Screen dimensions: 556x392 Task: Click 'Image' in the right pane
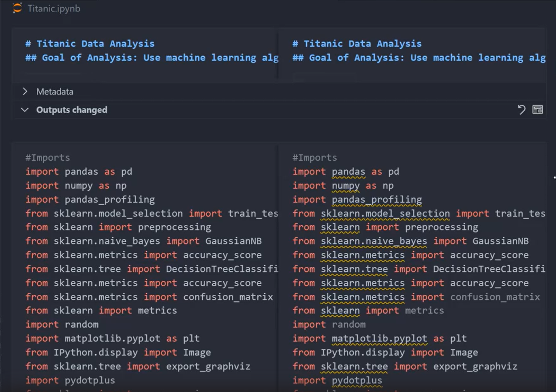(x=464, y=353)
